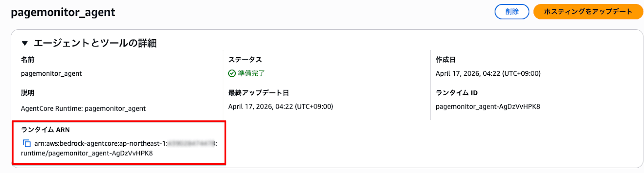
Task: Click the runtime ID value pagemonitor_agent-AgDzVvHPK8
Action: click(488, 107)
